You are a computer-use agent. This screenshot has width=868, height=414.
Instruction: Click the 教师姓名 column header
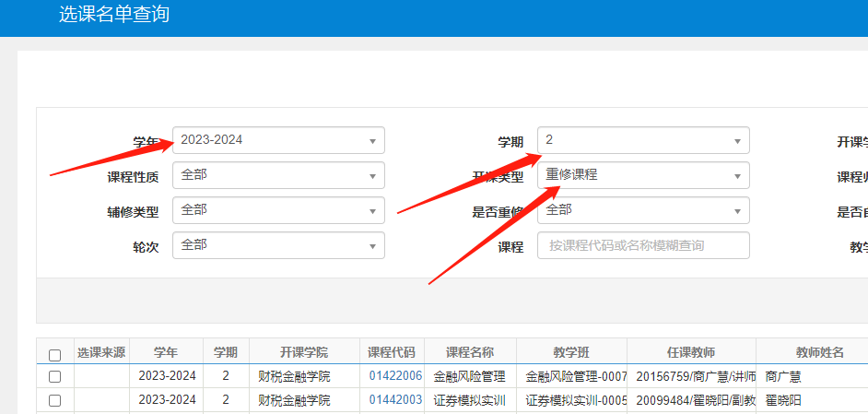coord(811,352)
